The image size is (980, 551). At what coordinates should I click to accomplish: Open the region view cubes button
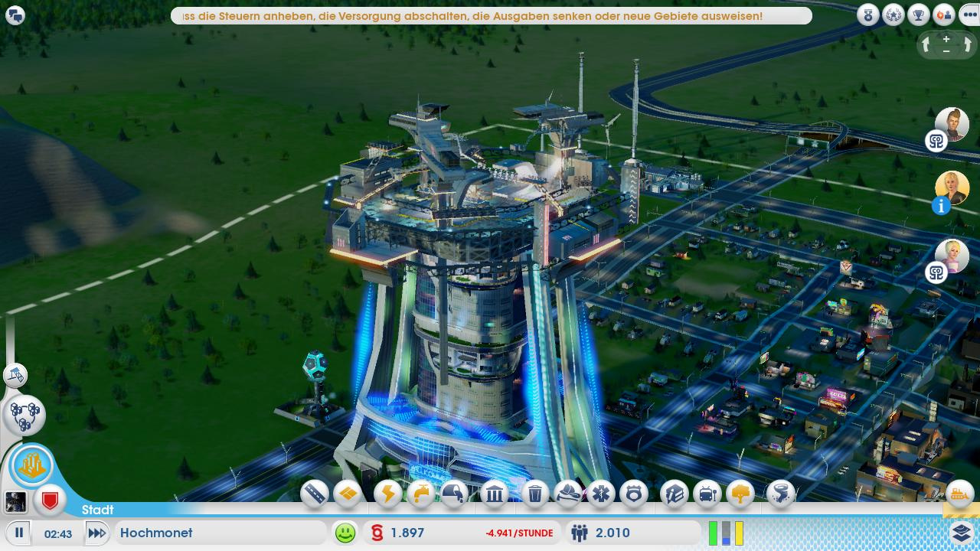point(24,416)
